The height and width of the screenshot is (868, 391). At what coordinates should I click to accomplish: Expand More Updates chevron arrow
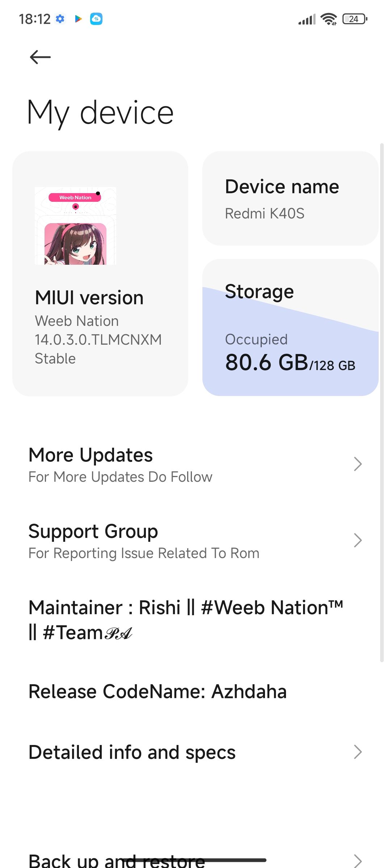coord(358,464)
